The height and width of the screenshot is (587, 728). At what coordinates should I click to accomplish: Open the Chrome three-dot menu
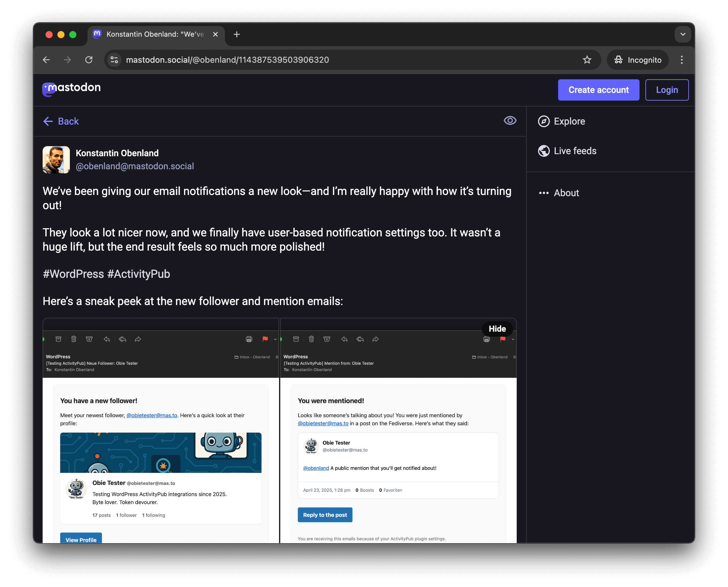682,60
